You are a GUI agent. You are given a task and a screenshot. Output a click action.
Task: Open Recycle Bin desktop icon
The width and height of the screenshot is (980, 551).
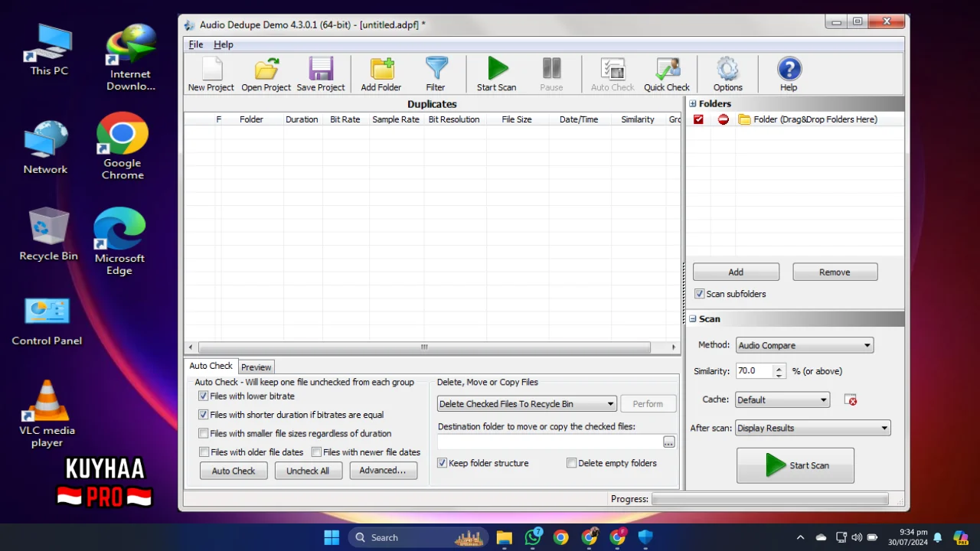(x=48, y=234)
